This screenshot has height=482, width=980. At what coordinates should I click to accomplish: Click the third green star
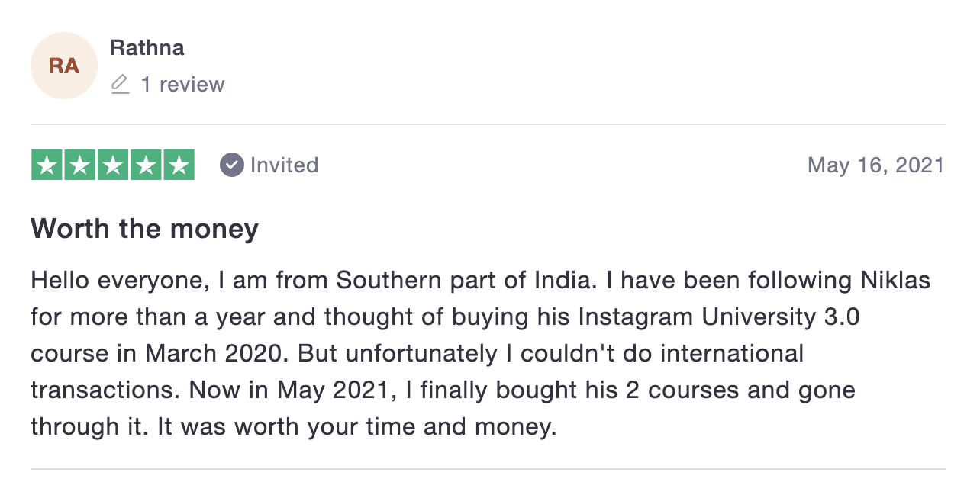coord(113,165)
